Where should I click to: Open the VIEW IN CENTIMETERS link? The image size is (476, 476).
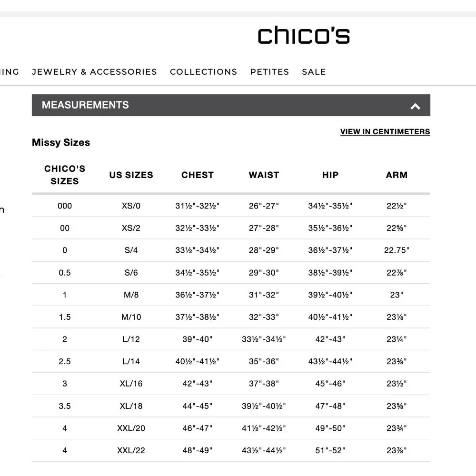click(385, 131)
